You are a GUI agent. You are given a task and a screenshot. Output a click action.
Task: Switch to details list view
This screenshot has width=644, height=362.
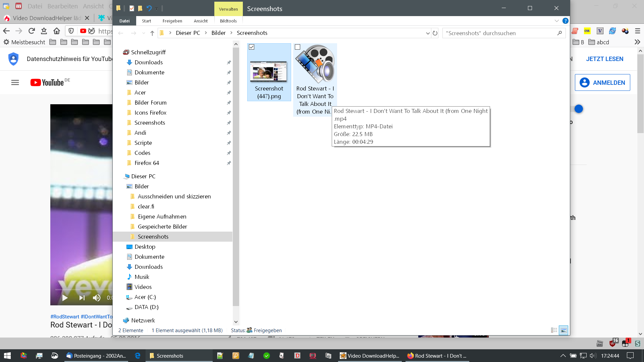pos(554,330)
